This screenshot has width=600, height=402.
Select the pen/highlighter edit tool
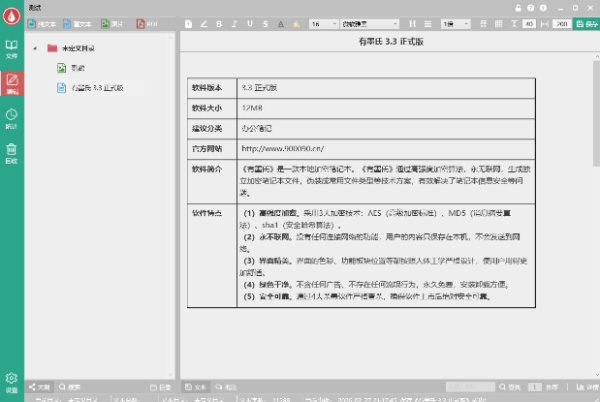click(x=204, y=24)
